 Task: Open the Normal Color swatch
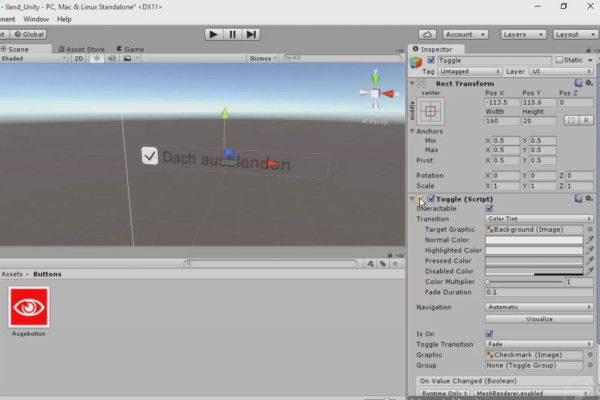click(x=534, y=240)
